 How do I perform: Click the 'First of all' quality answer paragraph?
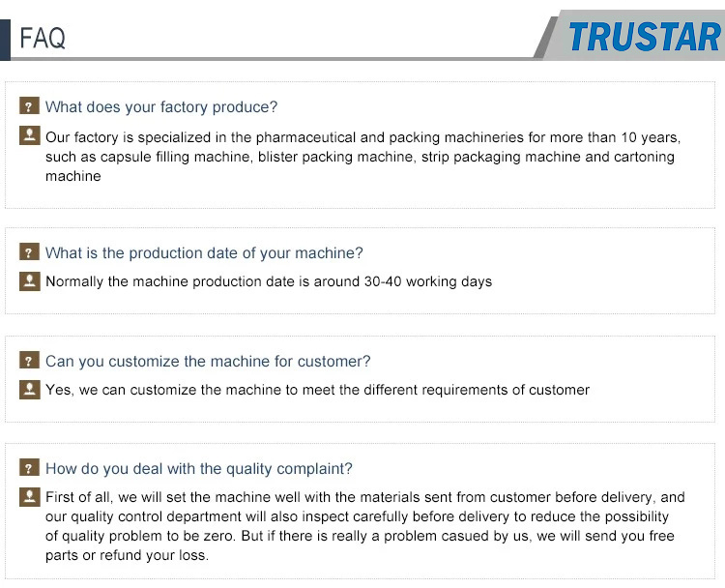[364, 526]
